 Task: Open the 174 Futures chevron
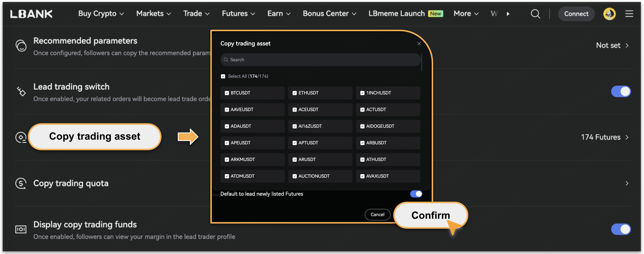coord(627,137)
